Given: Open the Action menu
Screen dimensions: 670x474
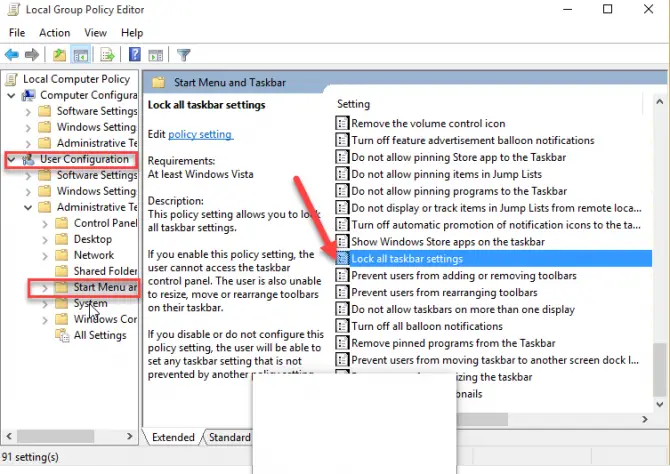Looking at the screenshot, I should click(55, 33).
